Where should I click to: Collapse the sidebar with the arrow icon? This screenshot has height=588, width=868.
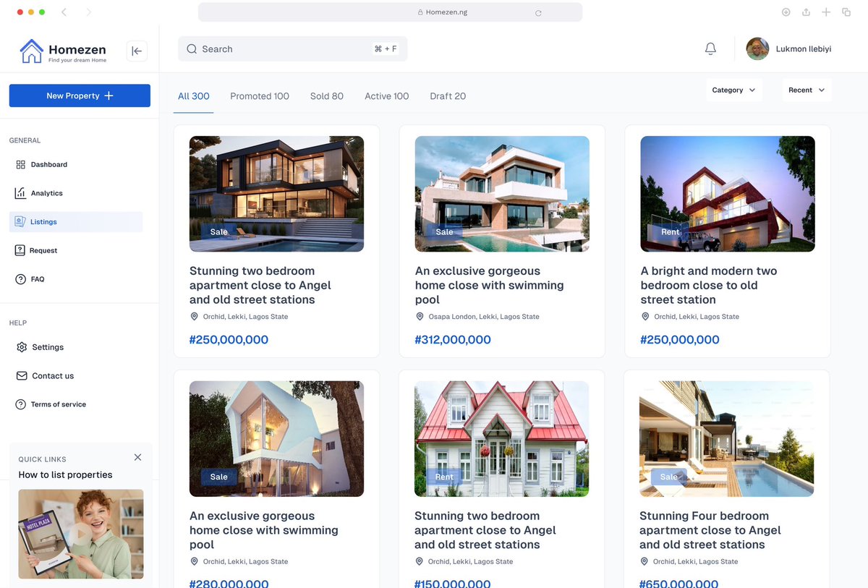[x=137, y=51]
